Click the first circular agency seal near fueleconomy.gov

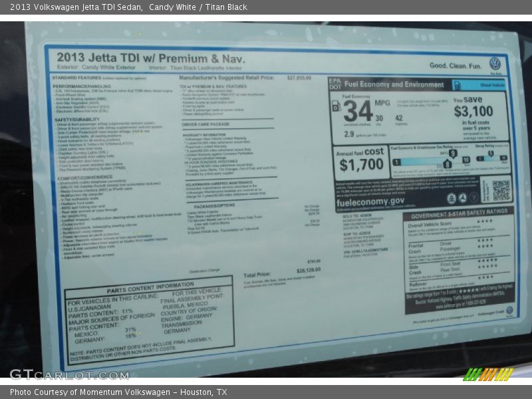pyautogui.click(x=452, y=198)
